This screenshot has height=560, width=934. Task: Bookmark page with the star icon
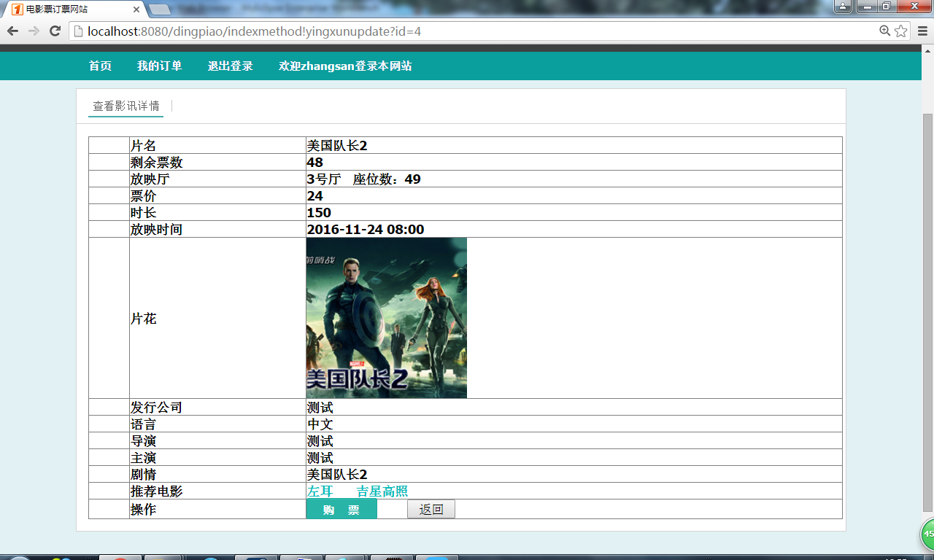[901, 31]
